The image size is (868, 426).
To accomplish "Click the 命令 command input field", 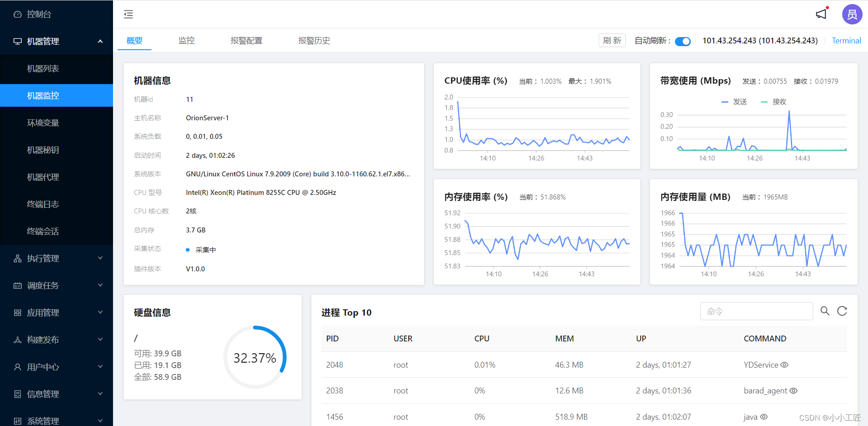I will point(756,311).
